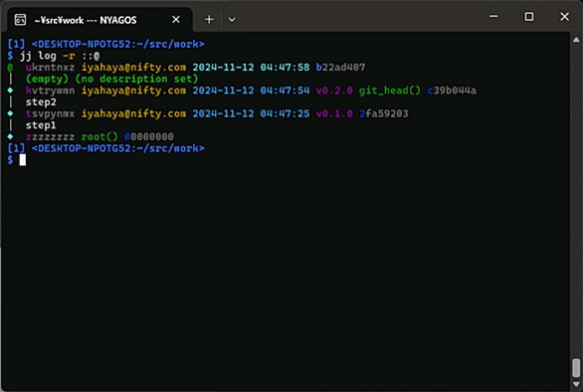Image resolution: width=583 pixels, height=392 pixels.
Task: Click change ID zzzzzzzz
Action: tap(50, 137)
